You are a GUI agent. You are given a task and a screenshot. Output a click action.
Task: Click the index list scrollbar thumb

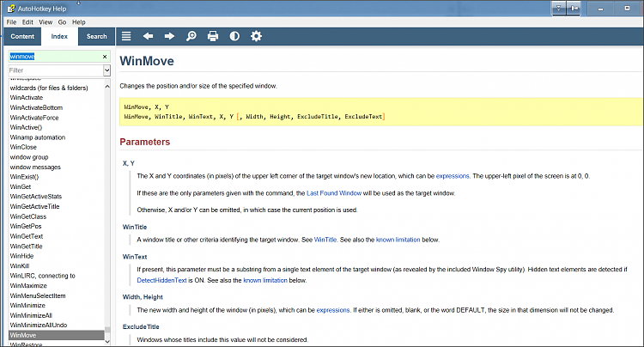click(107, 329)
